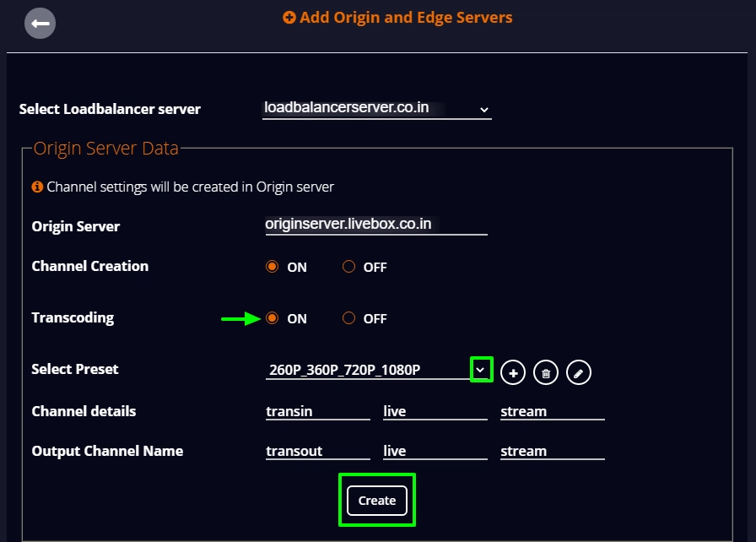The width and height of the screenshot is (756, 542).
Task: Click Output Channel Name stream field
Action: pos(553,451)
